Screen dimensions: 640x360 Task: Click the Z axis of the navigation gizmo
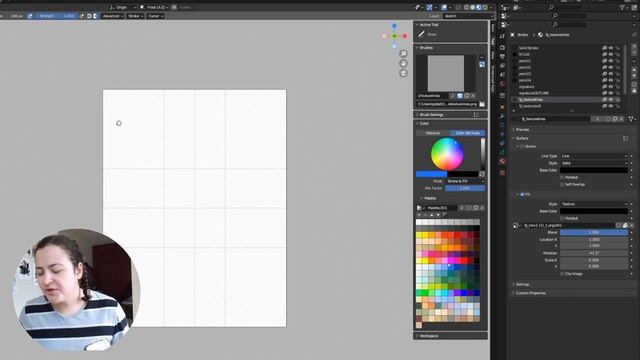point(394,26)
